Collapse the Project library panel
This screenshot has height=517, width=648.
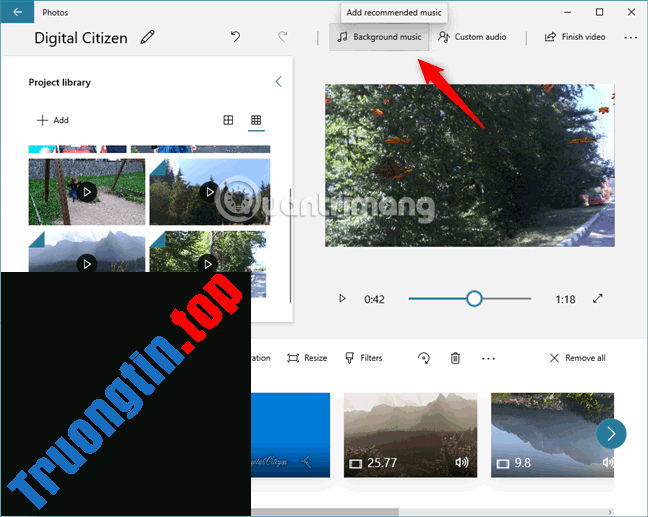tap(279, 81)
